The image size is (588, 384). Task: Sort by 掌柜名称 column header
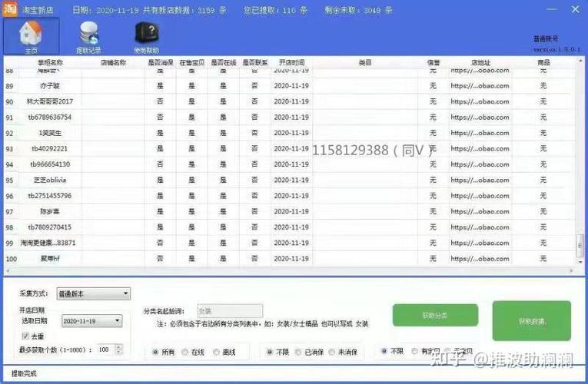click(x=50, y=62)
